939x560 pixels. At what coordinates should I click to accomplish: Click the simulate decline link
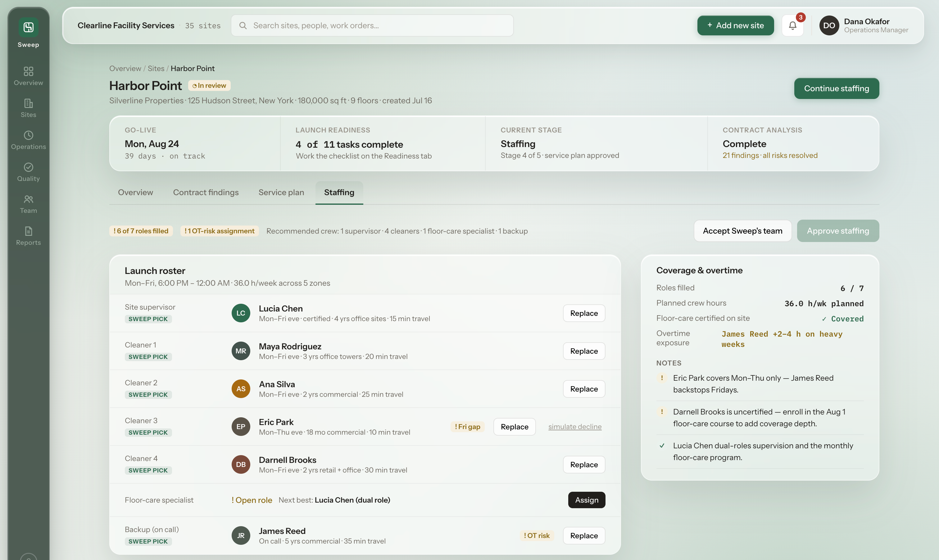pyautogui.click(x=575, y=426)
